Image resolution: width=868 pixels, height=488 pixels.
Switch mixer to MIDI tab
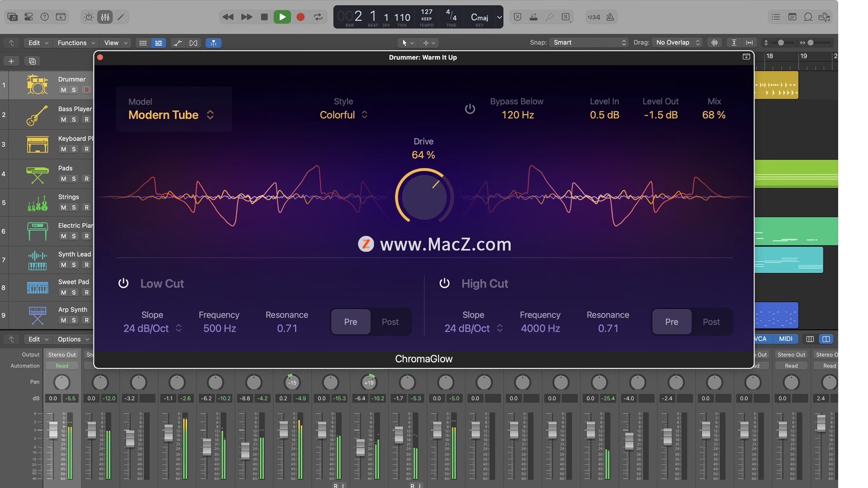[x=786, y=339]
